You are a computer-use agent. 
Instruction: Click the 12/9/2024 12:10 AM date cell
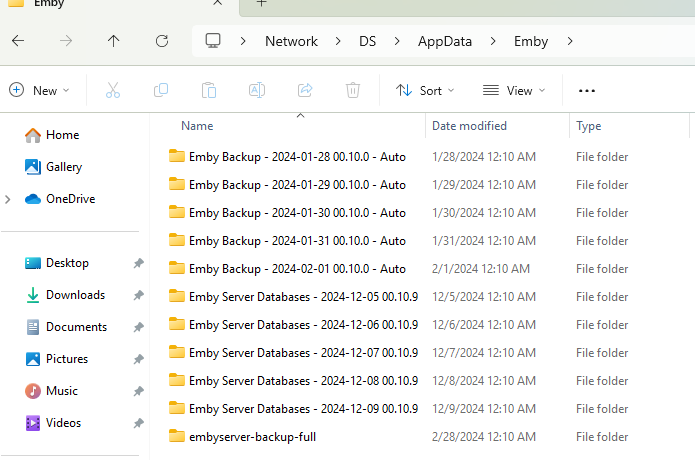pos(484,409)
